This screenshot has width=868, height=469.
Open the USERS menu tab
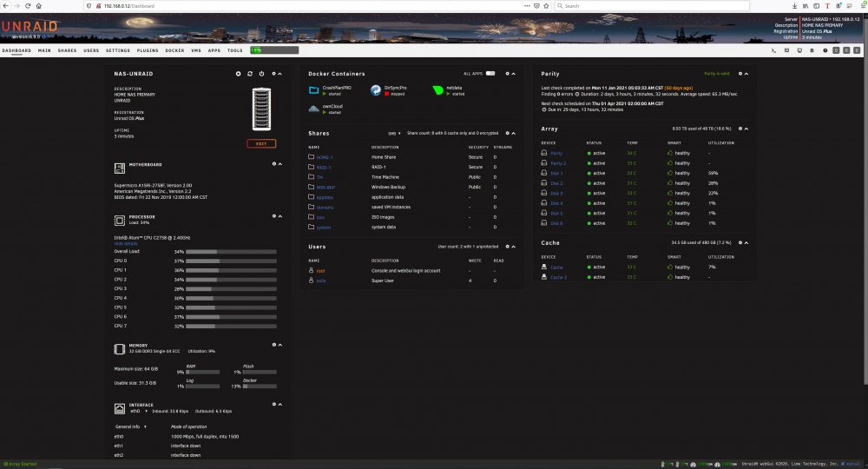coord(91,50)
